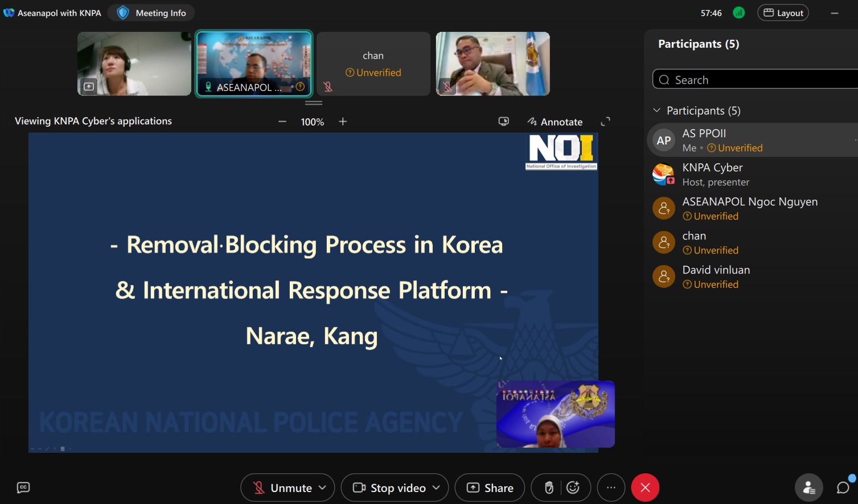This screenshot has height=504, width=858.
Task: Open the Layout options
Action: (783, 13)
